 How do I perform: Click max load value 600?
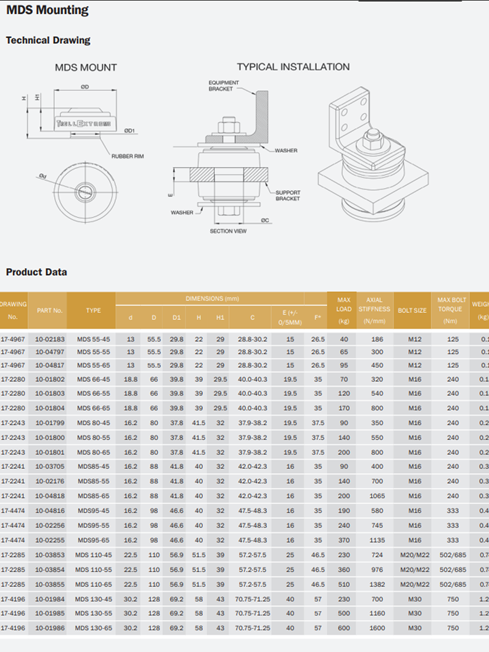(x=344, y=628)
